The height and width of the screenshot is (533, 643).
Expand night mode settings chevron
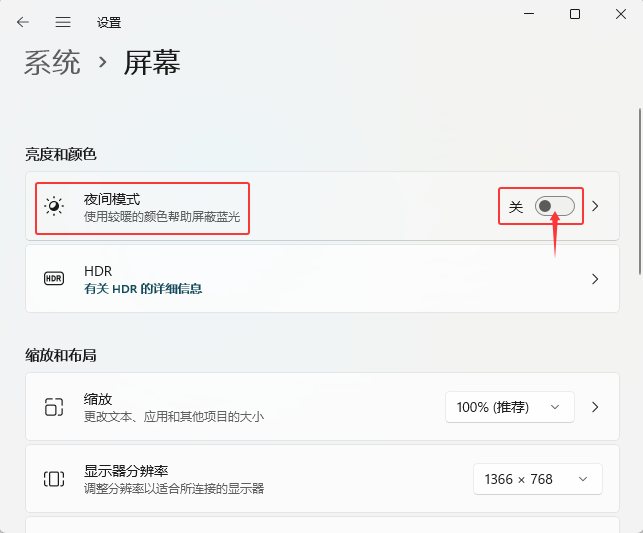pyautogui.click(x=595, y=206)
